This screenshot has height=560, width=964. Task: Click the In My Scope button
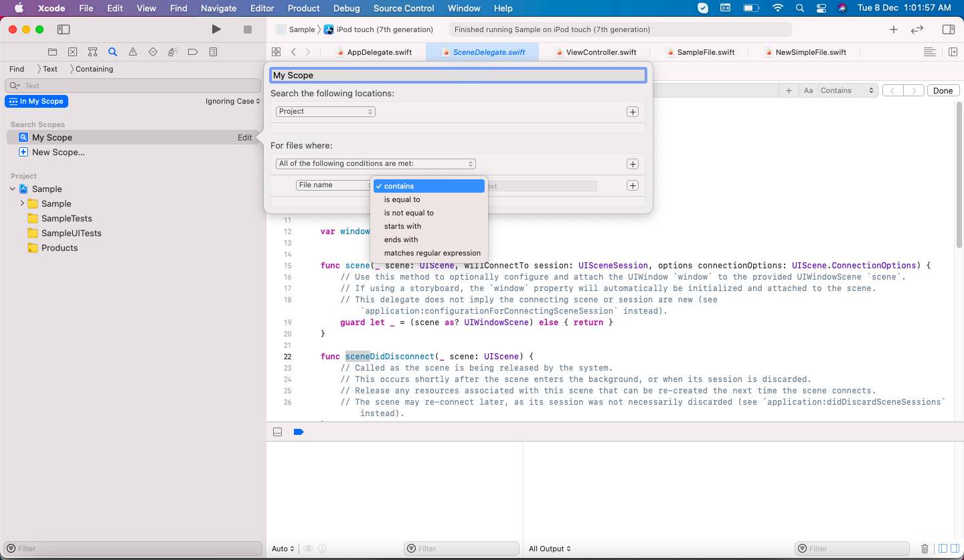pos(37,101)
